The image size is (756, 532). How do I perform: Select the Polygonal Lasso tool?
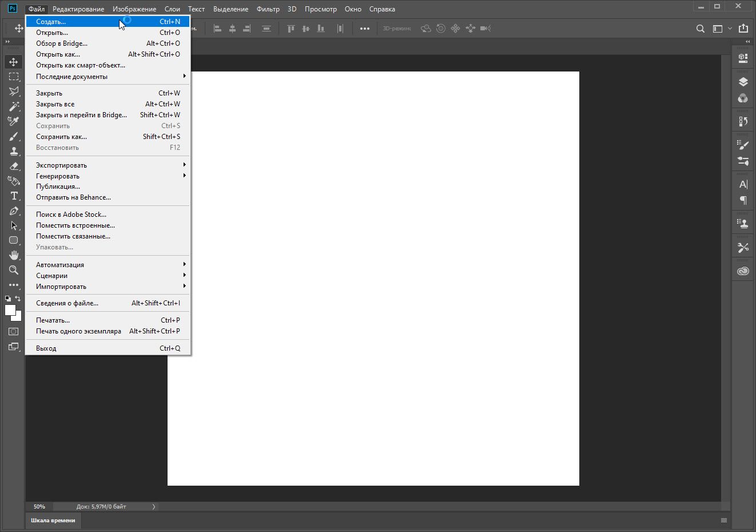14,92
